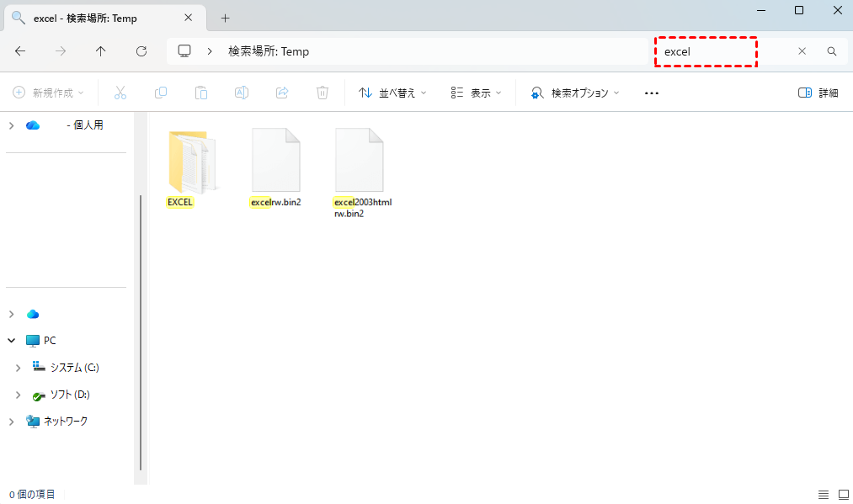Open the 検索オプション menu
Viewport: 853px width, 504px height.
coord(575,93)
